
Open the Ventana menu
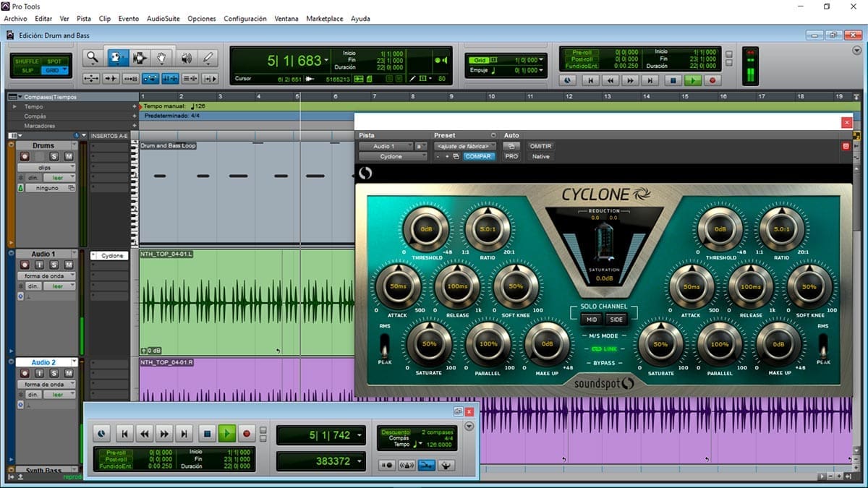tap(286, 19)
